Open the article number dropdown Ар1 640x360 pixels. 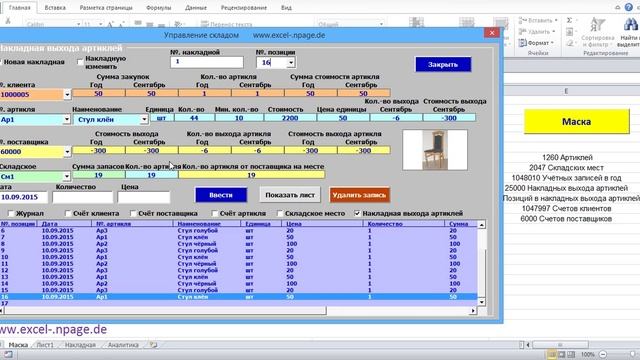(67, 120)
